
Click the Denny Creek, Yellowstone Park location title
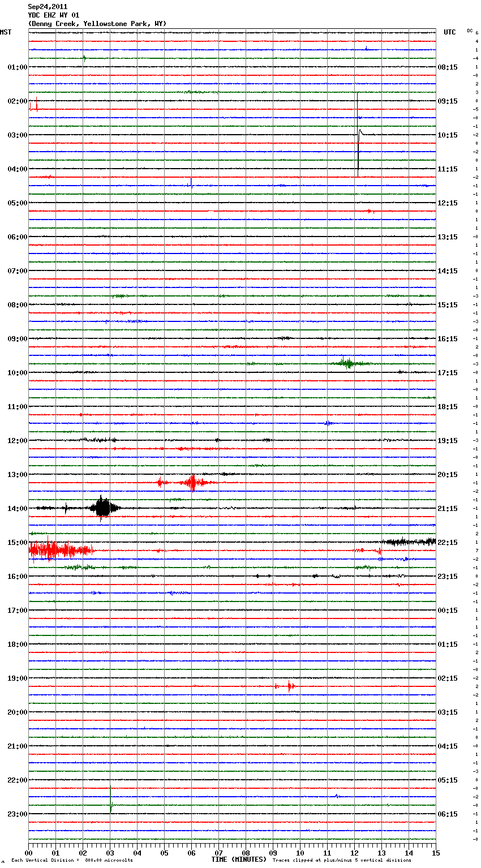[97, 24]
